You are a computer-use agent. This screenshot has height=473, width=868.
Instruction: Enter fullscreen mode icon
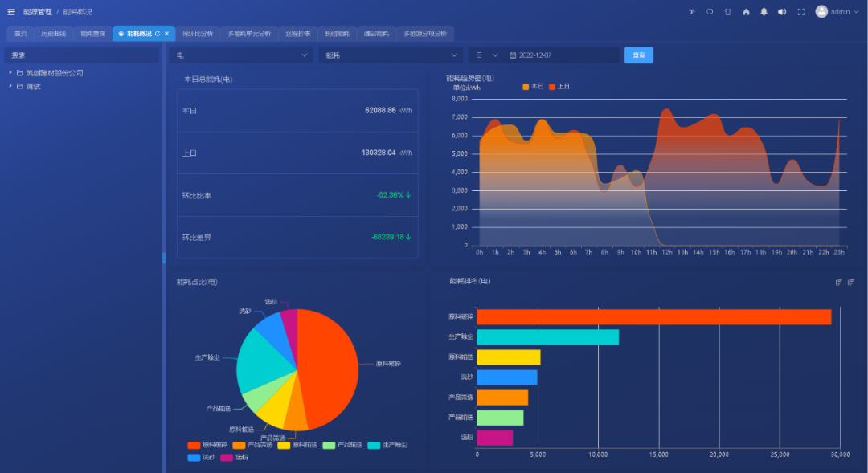pyautogui.click(x=801, y=11)
